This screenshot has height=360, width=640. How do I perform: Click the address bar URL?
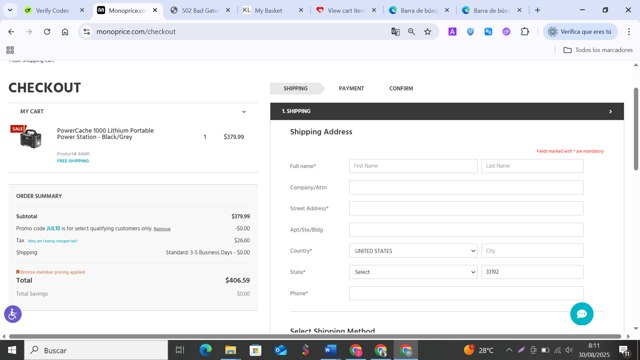[x=136, y=31]
